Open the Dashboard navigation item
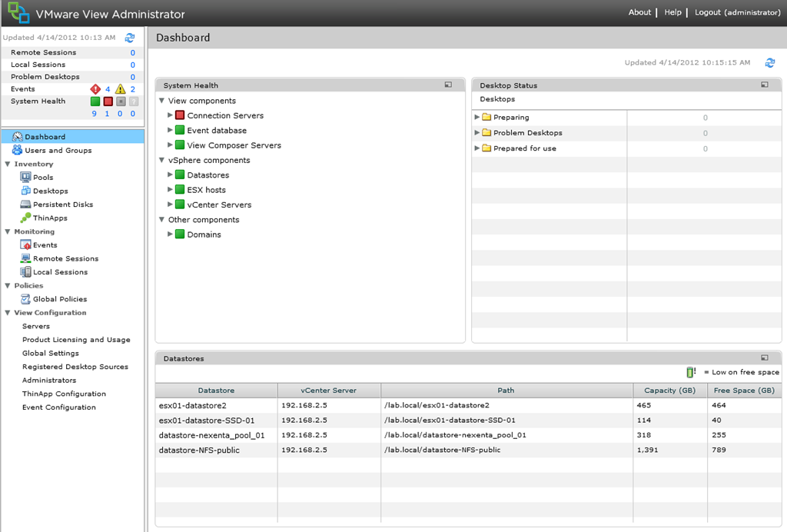The height and width of the screenshot is (532, 787). (x=73, y=137)
